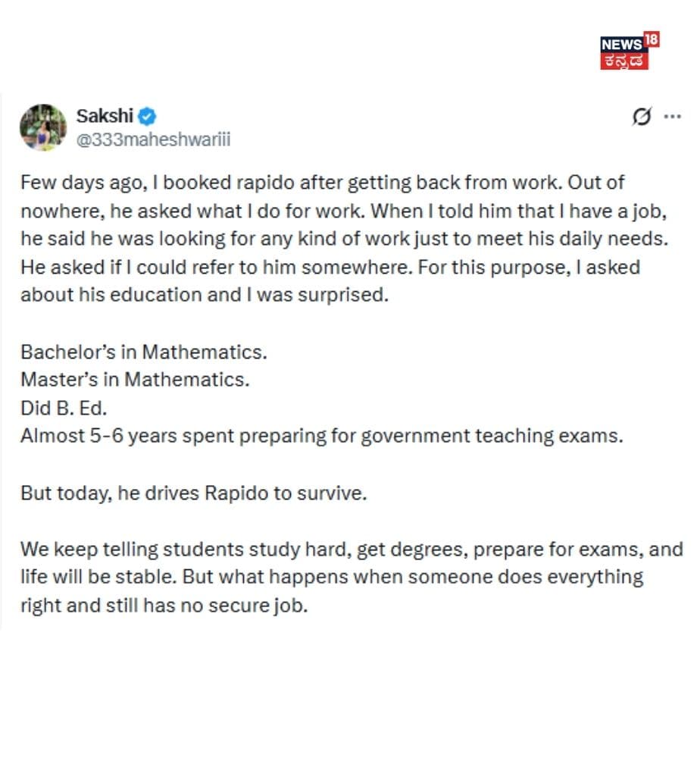The image size is (700, 758).
Task: Click the sentence "But today, he drives Rapido"
Action: tap(193, 493)
